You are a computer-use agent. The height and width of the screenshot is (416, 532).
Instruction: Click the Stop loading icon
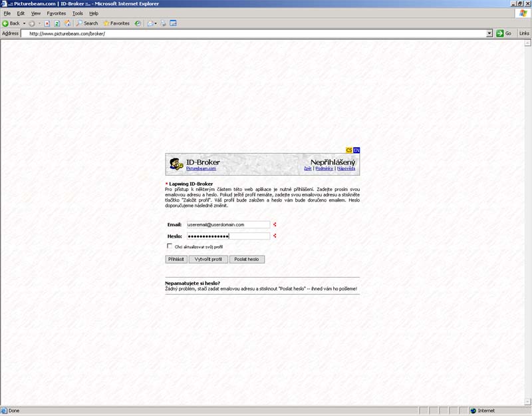pos(47,23)
